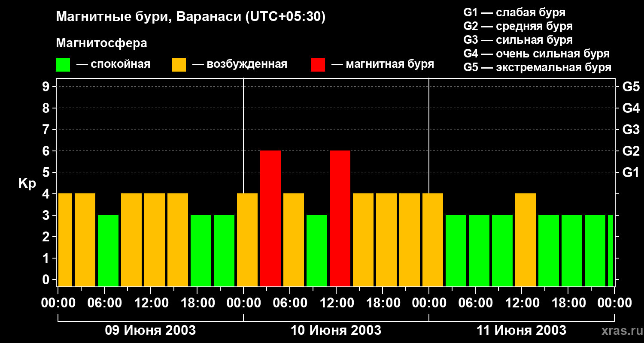Click the orange 'возбужденная' legend swatch
This screenshot has height=343, width=644.
pos(179,65)
